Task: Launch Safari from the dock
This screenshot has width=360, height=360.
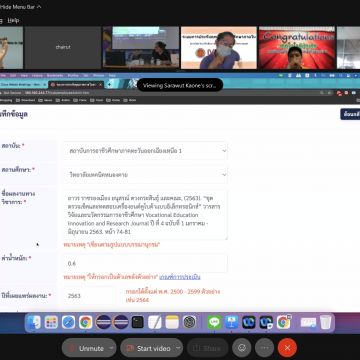Action: 68,322
